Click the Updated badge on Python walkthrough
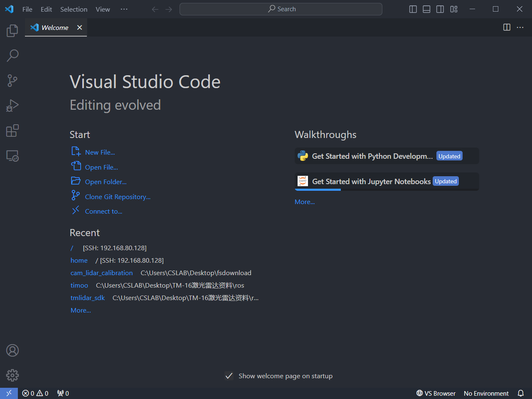532x399 pixels. pyautogui.click(x=449, y=156)
